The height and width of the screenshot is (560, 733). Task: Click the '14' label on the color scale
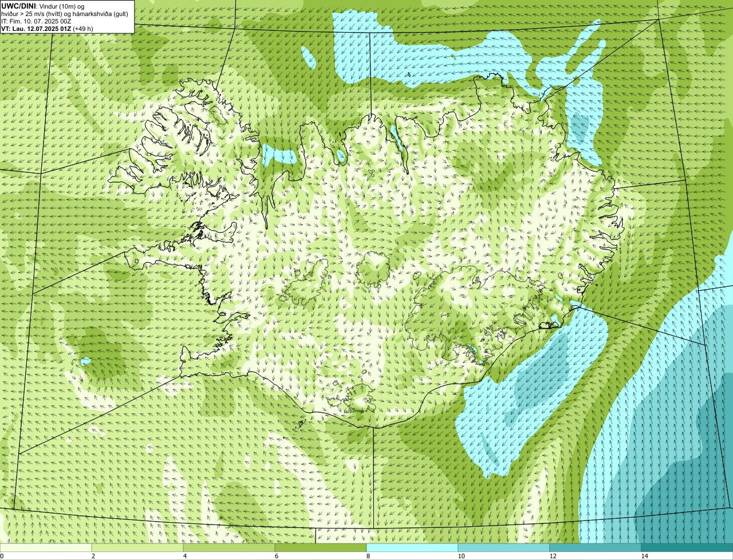tap(644, 556)
